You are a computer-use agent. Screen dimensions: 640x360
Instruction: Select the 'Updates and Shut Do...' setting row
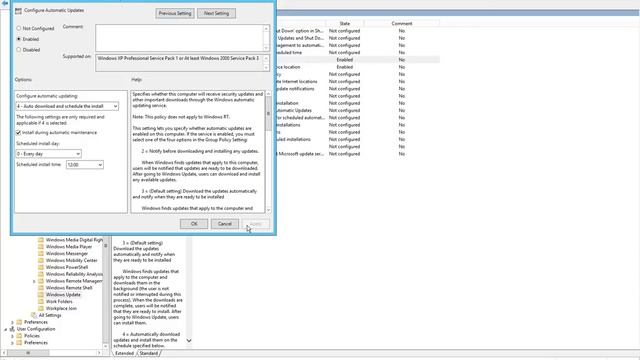358,38
